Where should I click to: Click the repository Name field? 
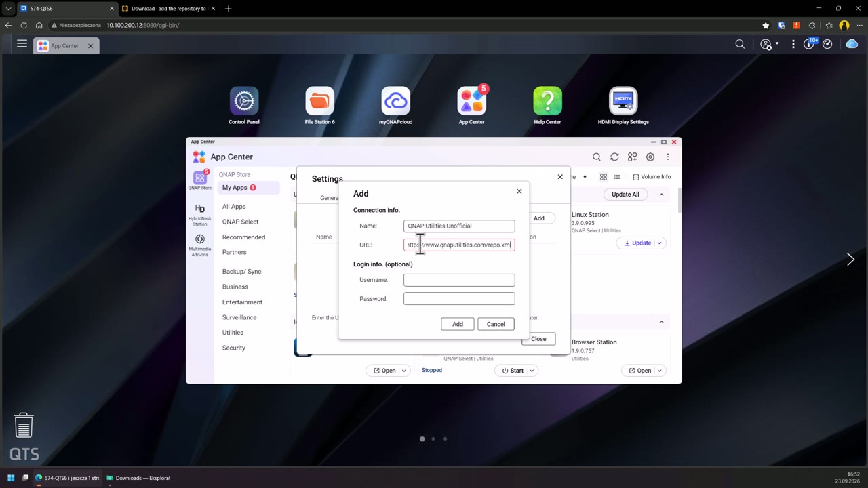(x=459, y=226)
